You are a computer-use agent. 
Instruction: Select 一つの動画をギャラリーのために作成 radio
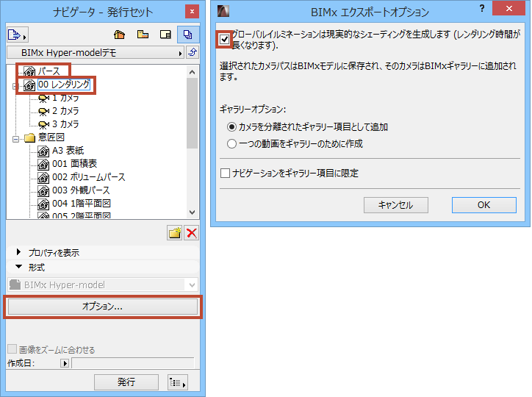coord(231,144)
